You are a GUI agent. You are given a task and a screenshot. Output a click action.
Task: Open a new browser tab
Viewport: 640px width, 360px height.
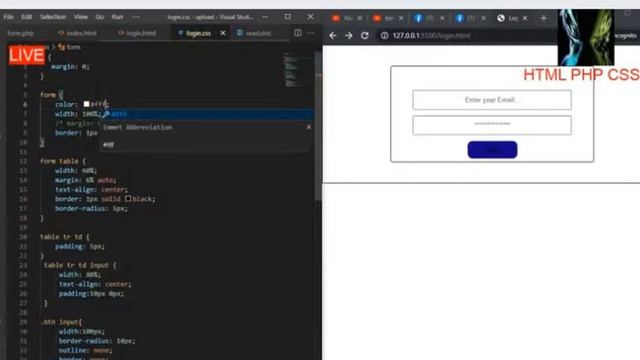(x=544, y=18)
